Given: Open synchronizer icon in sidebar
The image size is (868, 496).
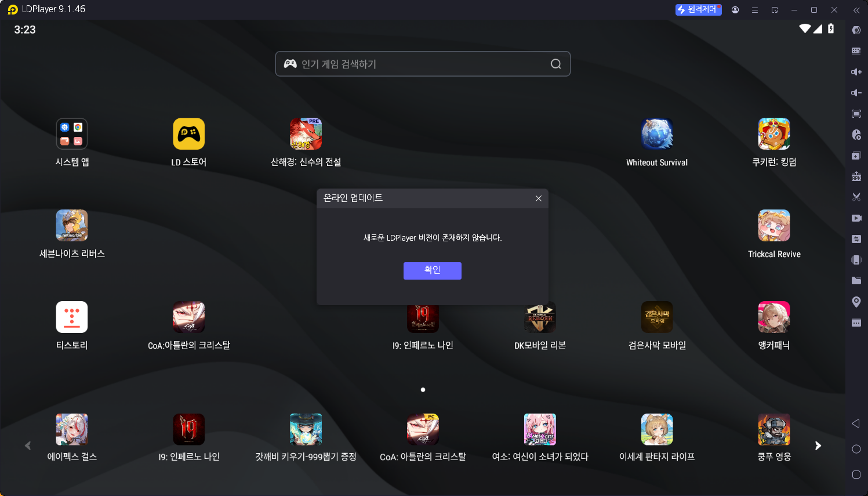Looking at the screenshot, I should 856,239.
